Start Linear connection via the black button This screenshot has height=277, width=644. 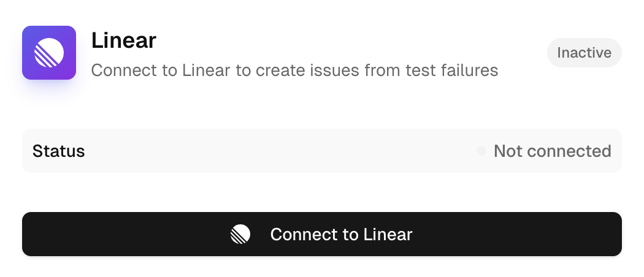[322, 234]
